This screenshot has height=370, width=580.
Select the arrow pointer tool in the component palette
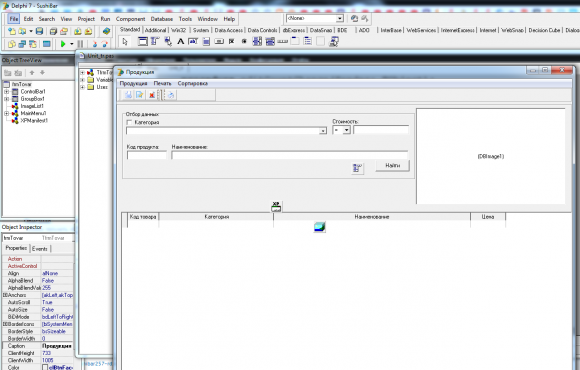[x=125, y=41]
